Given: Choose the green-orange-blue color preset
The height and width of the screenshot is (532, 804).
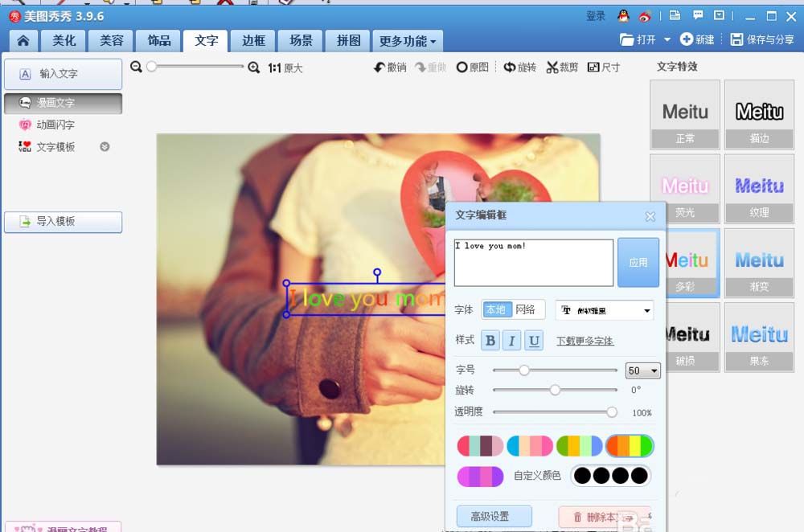Looking at the screenshot, I should pyautogui.click(x=579, y=446).
